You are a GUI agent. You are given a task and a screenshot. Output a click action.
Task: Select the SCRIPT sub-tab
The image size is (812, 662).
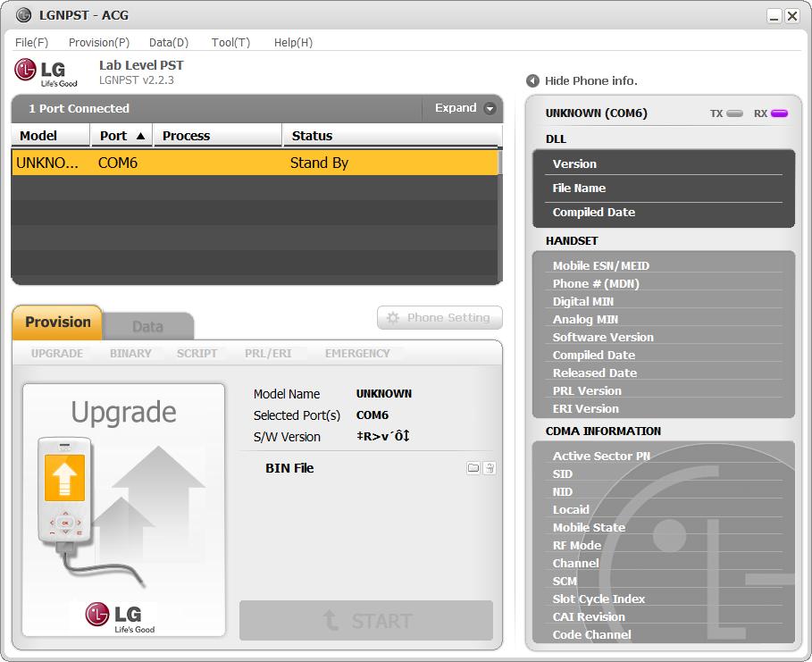197,353
